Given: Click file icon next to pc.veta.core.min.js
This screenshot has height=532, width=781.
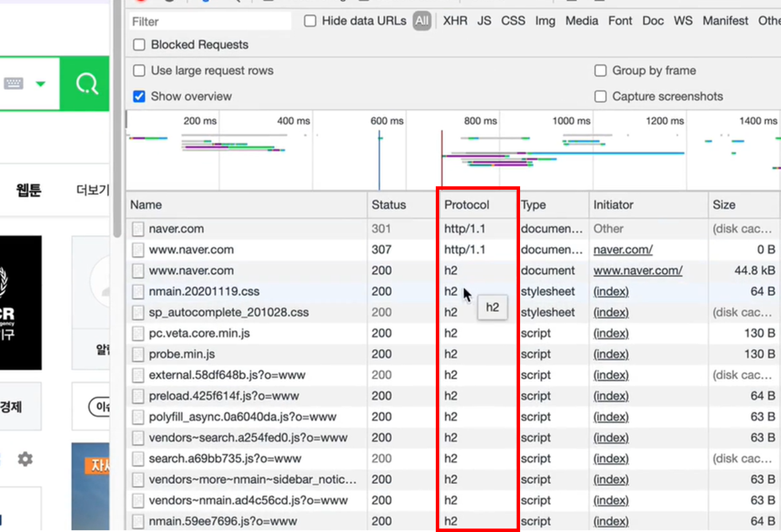Looking at the screenshot, I should [x=138, y=333].
